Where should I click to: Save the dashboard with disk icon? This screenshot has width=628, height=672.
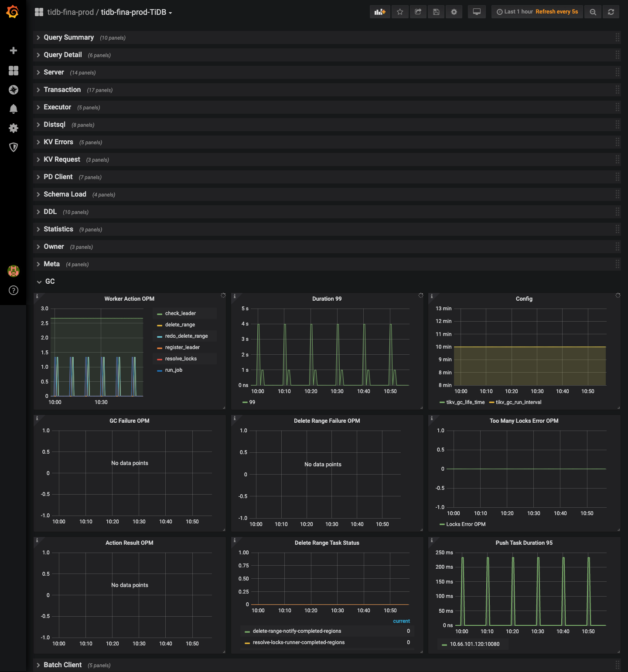coord(436,12)
